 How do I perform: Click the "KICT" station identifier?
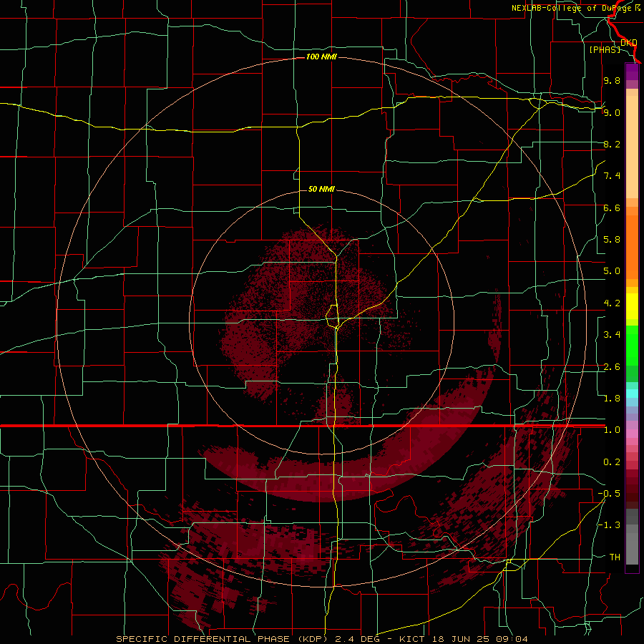coord(413,639)
